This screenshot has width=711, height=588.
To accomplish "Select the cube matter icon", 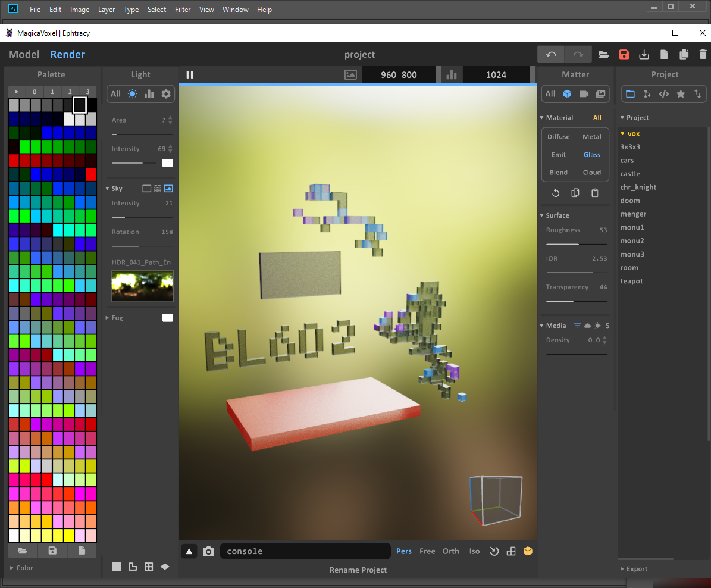I will [x=568, y=94].
